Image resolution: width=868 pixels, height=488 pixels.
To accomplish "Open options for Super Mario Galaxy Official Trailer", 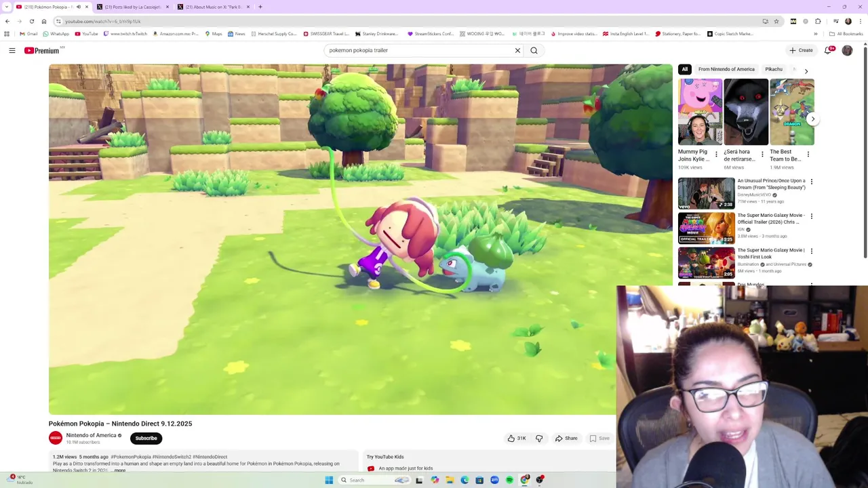I will [811, 216].
